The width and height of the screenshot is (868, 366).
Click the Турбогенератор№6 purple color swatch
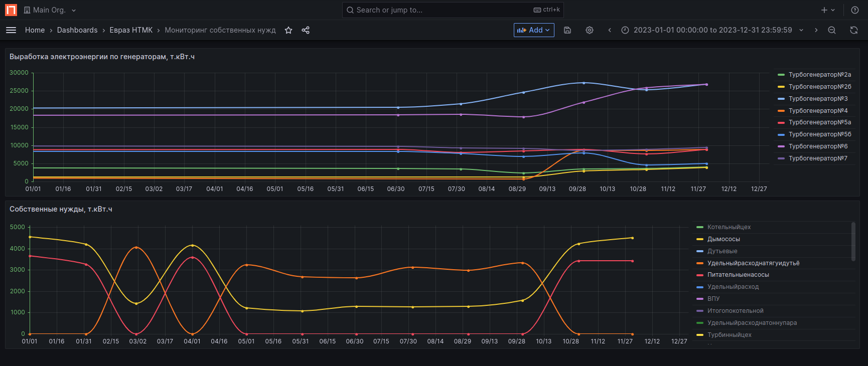(x=781, y=146)
